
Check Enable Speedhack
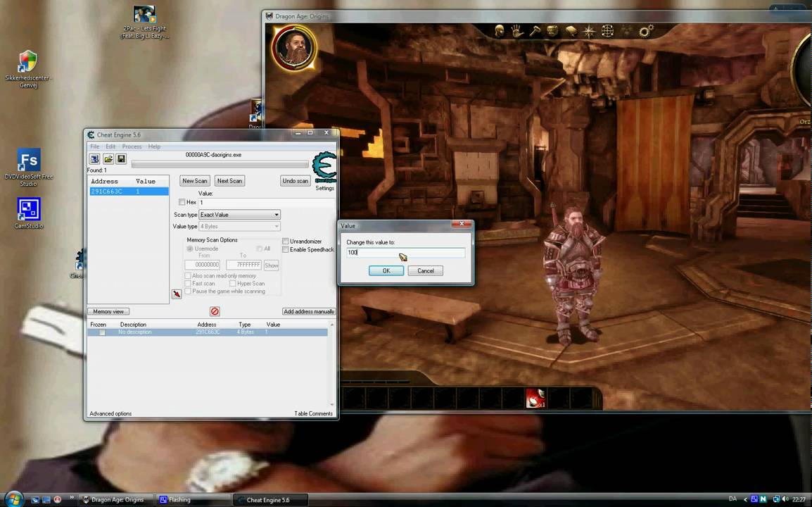[x=286, y=249]
